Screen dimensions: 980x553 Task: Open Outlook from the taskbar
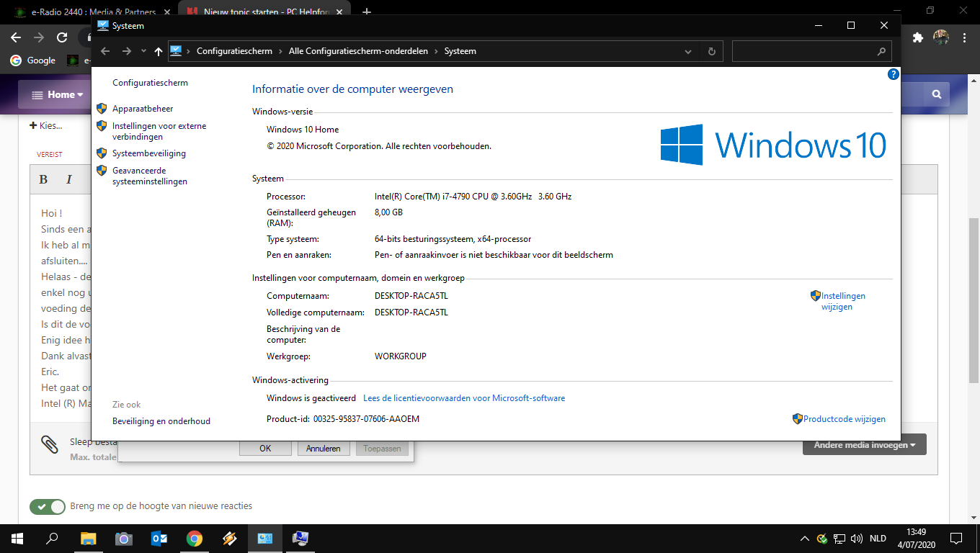click(159, 538)
